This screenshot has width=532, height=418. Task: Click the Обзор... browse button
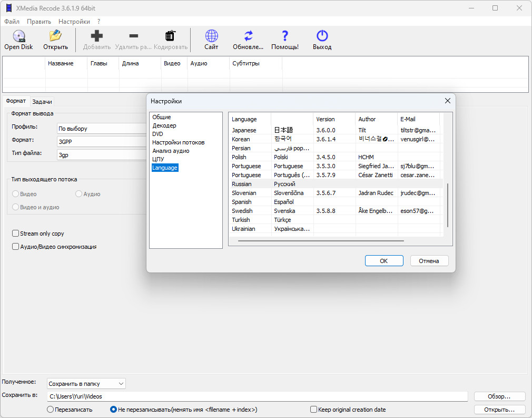(499, 396)
